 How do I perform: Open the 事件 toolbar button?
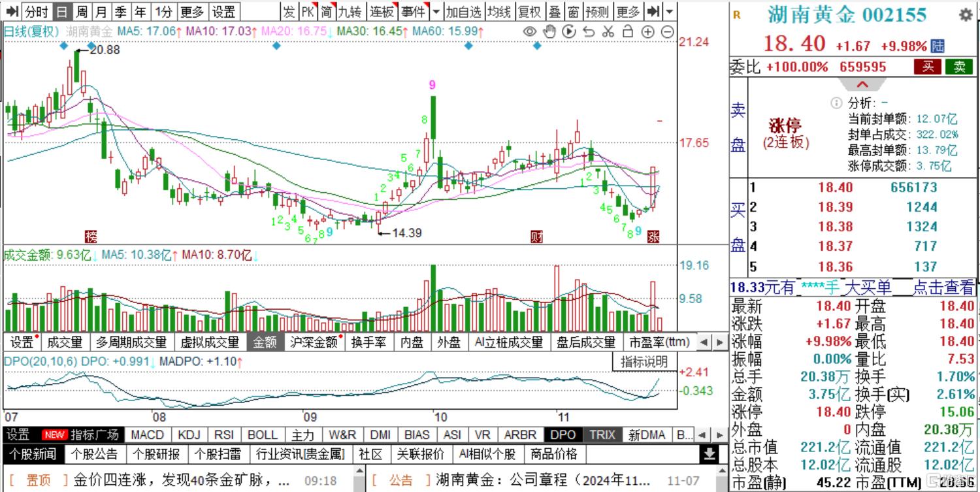412,11
